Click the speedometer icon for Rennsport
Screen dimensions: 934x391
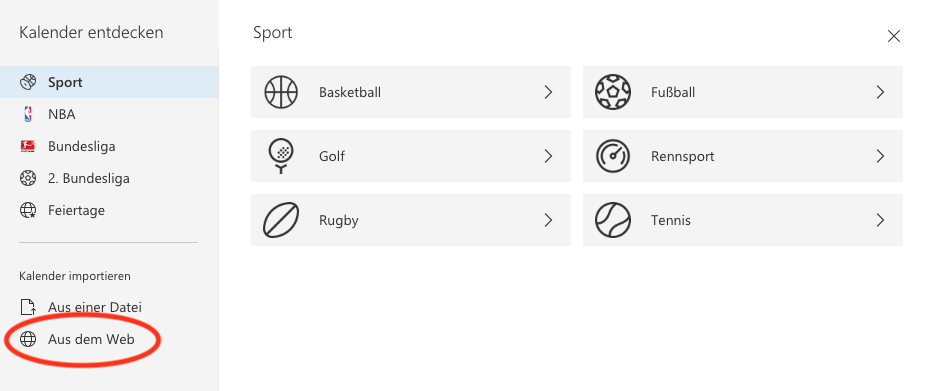612,156
